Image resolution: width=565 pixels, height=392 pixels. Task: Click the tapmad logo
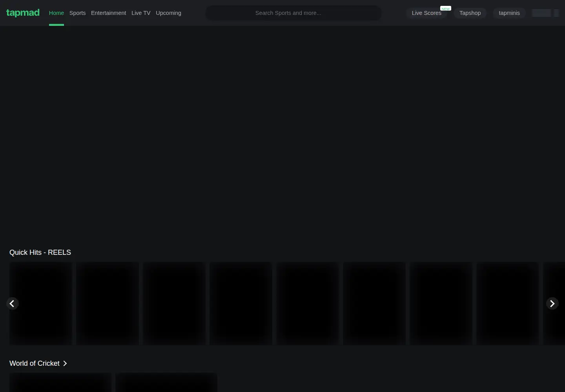coord(23,13)
